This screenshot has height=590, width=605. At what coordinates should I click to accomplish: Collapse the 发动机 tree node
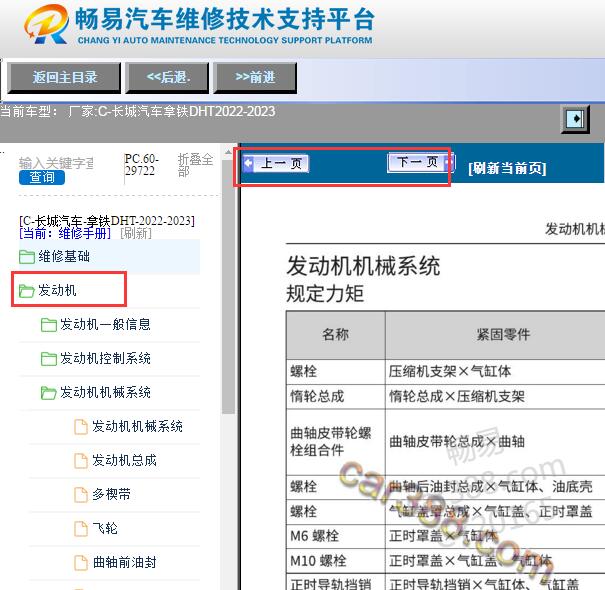pos(57,291)
